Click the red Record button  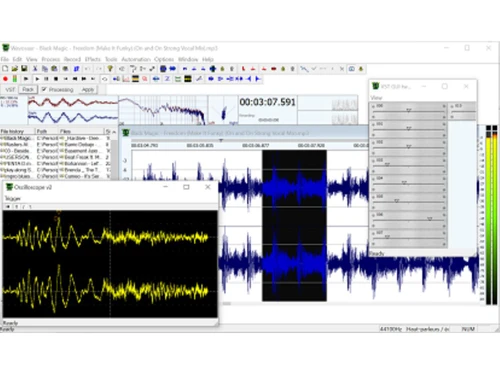point(5,79)
